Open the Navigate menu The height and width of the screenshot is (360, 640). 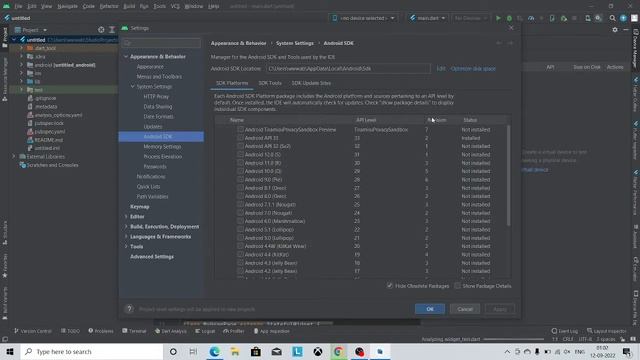[67, 6]
